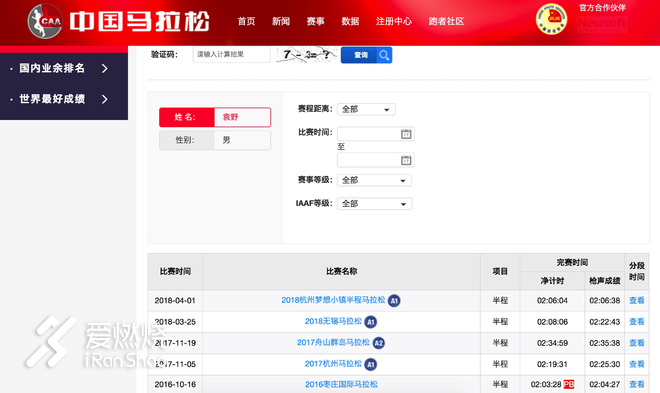This screenshot has height=393, width=660.
Task: Click the 比赛时间 start date field
Action: click(x=375, y=134)
